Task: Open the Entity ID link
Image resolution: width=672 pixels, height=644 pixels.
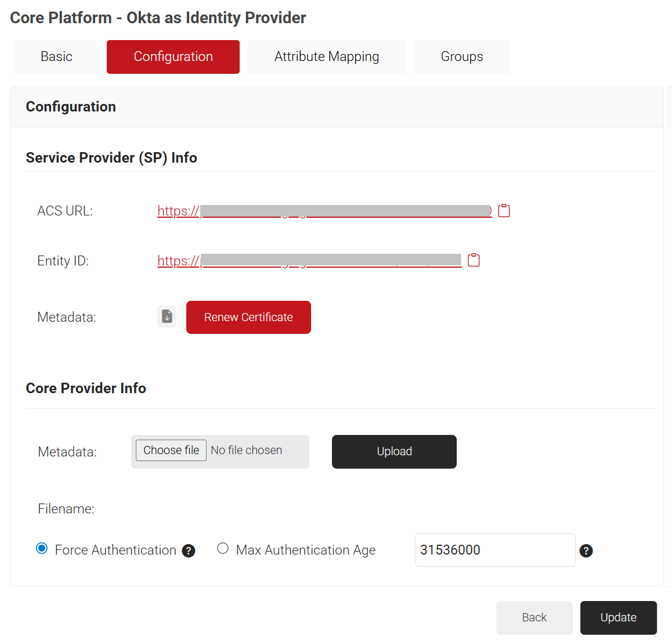Action: (x=309, y=261)
